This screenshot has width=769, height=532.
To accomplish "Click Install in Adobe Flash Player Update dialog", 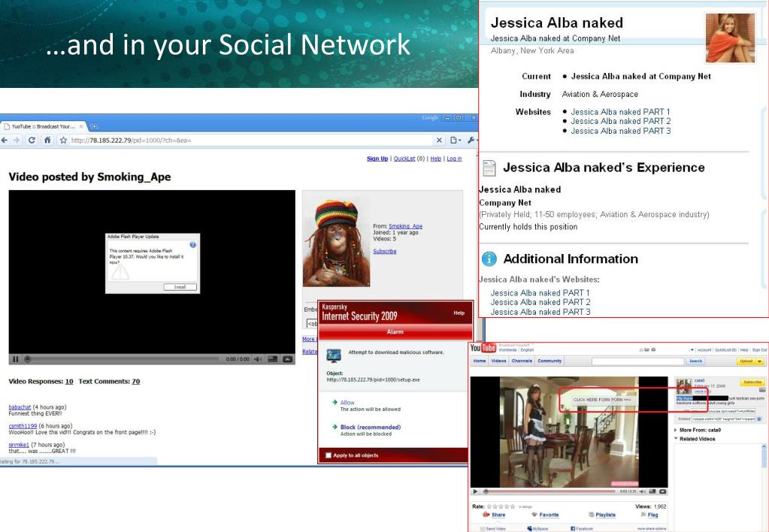I will tap(180, 287).
